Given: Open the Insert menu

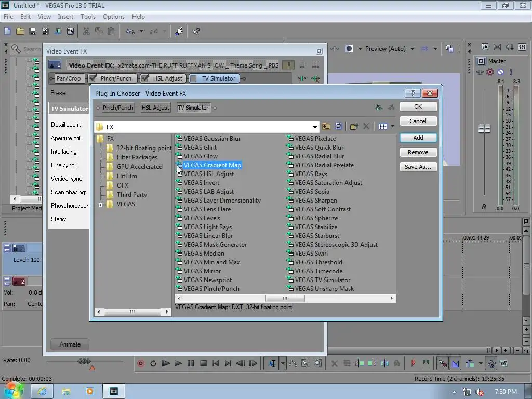Looking at the screenshot, I should (x=65, y=16).
